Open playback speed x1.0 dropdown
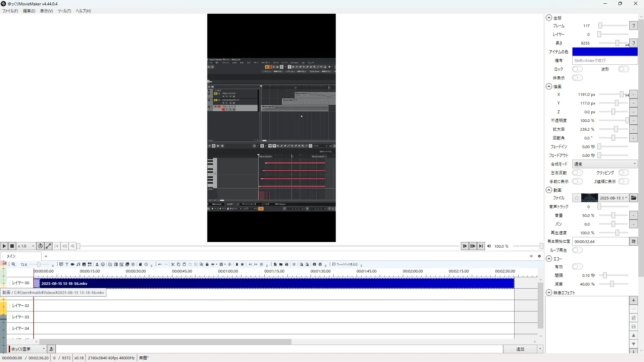Screen dimensions: 644x362 click(x=26, y=246)
